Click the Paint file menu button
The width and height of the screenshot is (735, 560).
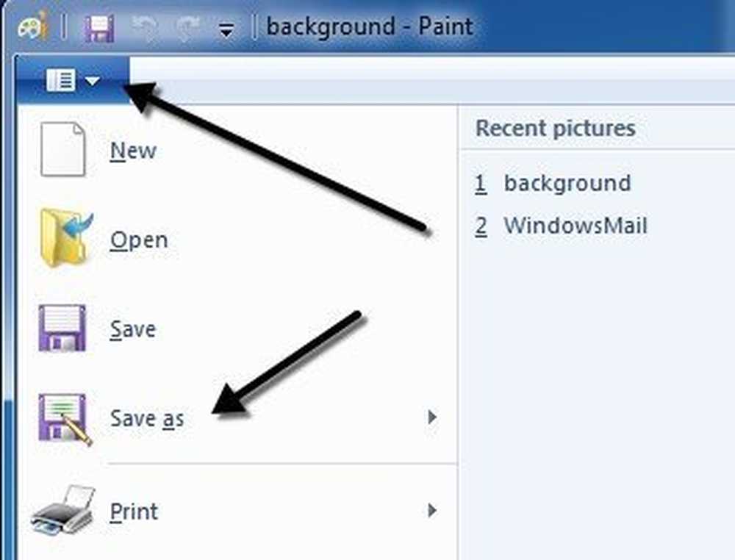73,80
